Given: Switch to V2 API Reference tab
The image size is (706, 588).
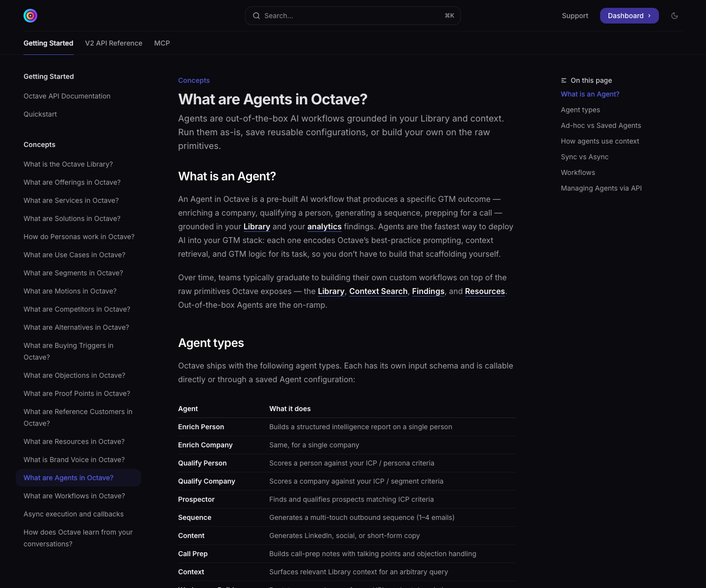Looking at the screenshot, I should coord(114,43).
